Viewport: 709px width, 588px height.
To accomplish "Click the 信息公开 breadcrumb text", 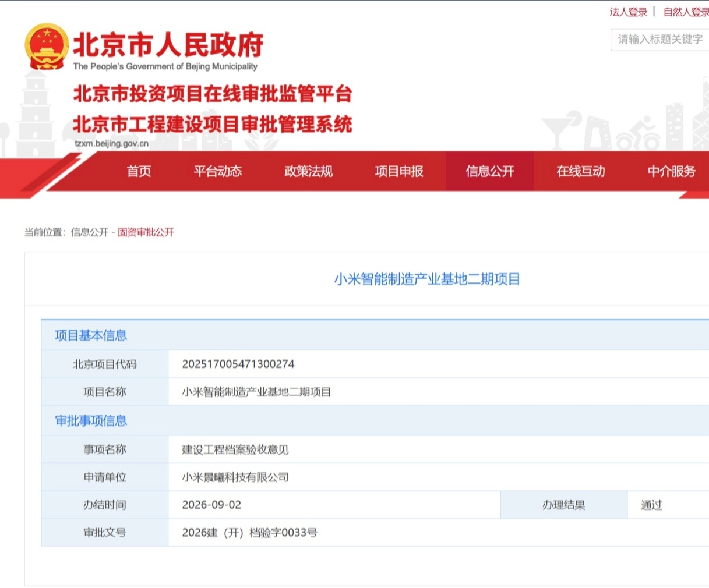I will 90,232.
